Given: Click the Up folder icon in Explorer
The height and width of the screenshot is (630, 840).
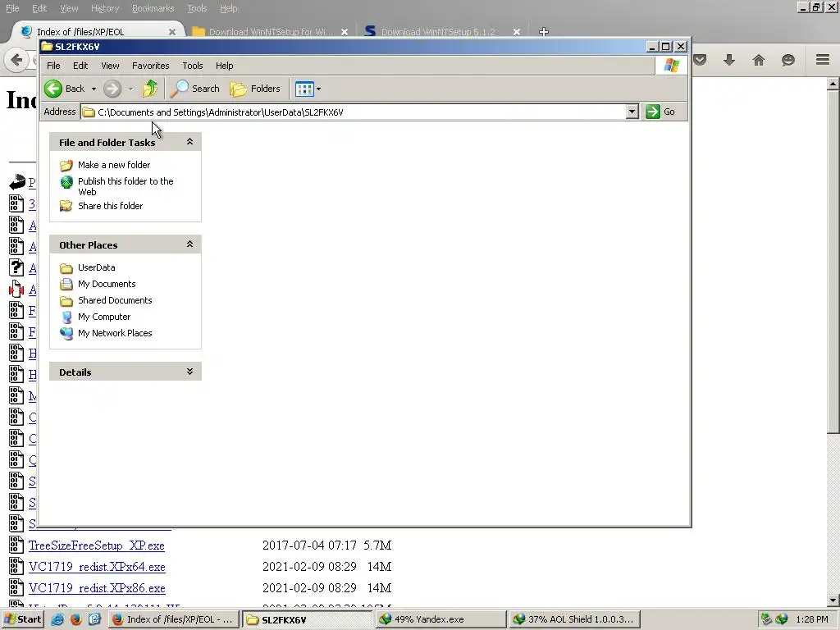Looking at the screenshot, I should pyautogui.click(x=150, y=89).
